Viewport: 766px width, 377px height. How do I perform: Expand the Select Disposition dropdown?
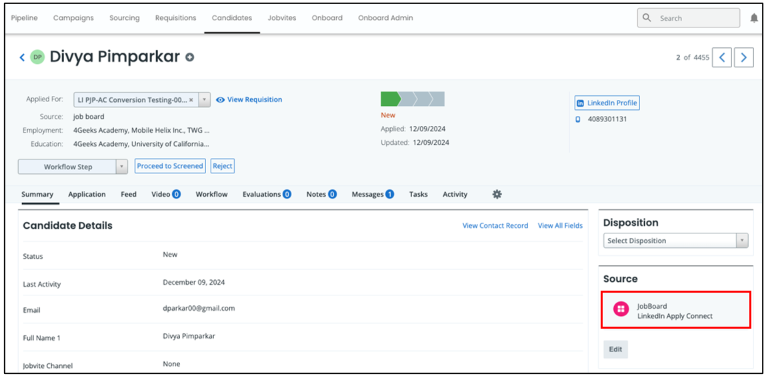point(676,241)
